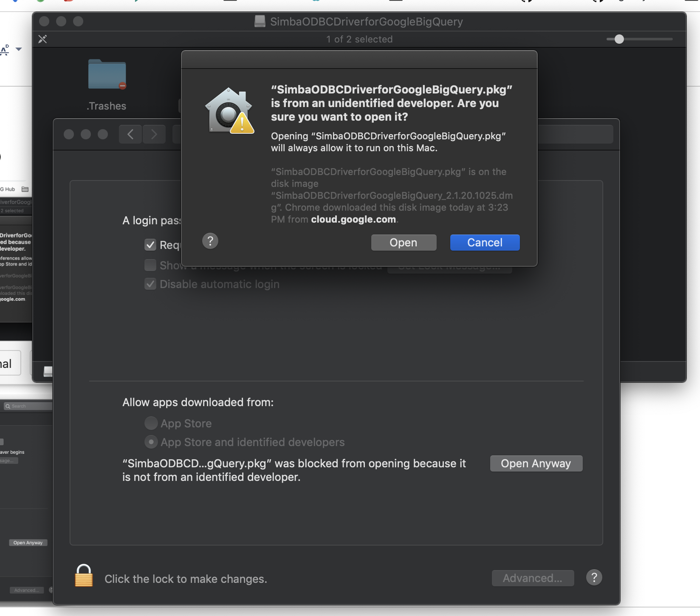Click the blocked-from-opening message text
The image size is (700, 616).
click(294, 470)
